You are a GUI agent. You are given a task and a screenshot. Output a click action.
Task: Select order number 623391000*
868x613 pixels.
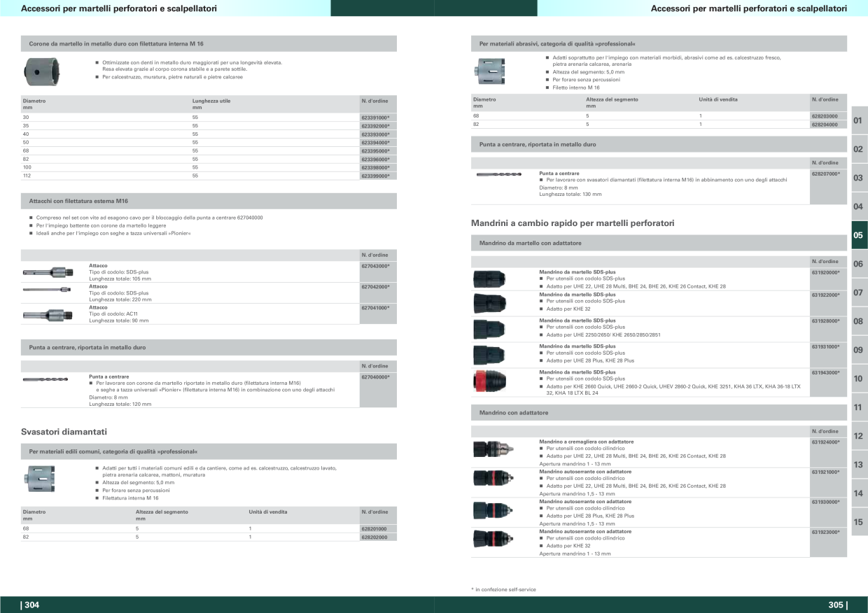375,118
